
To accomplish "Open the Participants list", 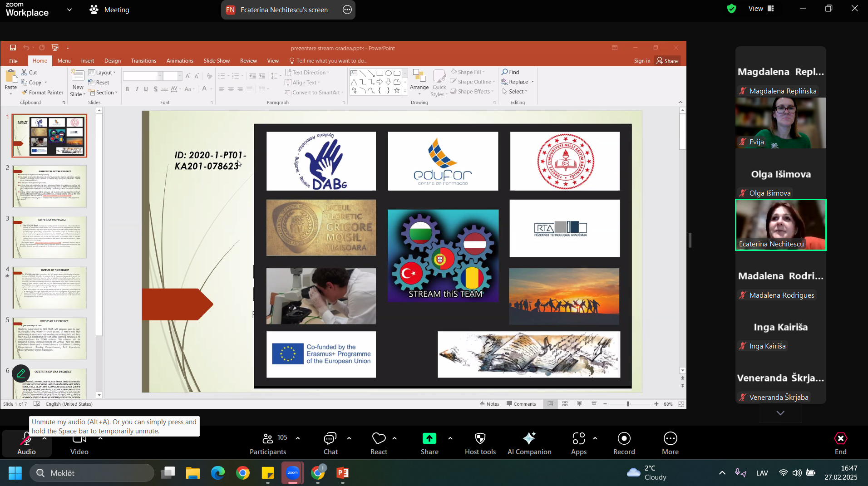I will pyautogui.click(x=268, y=443).
